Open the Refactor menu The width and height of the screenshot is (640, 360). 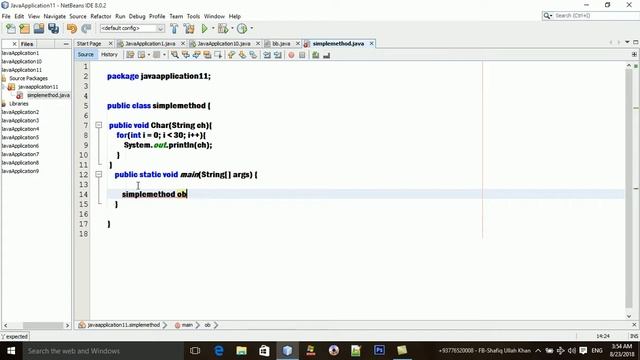click(101, 16)
